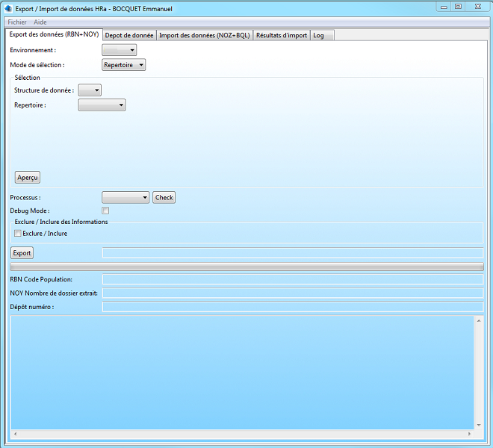Expand the Structure de donnée dropdown
The width and height of the screenshot is (493, 448).
tap(90, 90)
